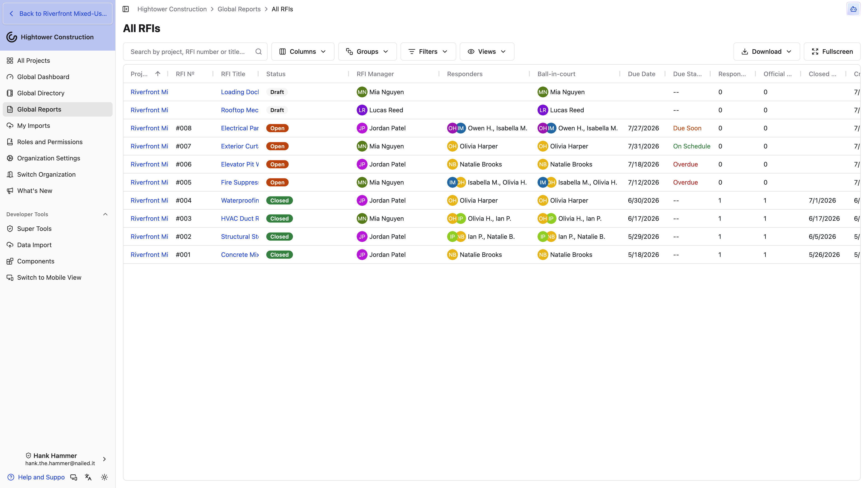The height and width of the screenshot is (488, 868).
Task: Click closed date 6/5/2026
Action: coord(822,237)
